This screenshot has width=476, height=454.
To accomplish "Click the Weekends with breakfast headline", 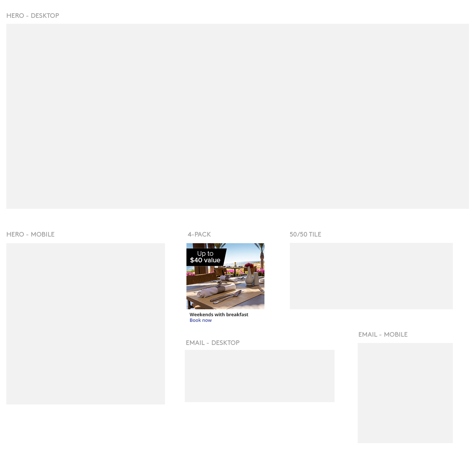I will tap(219, 315).
